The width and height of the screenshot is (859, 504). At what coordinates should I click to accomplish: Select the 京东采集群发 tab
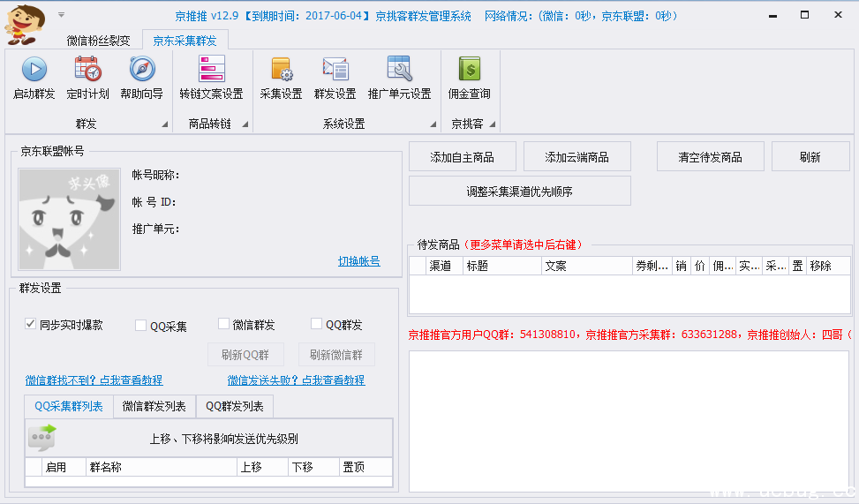click(185, 41)
